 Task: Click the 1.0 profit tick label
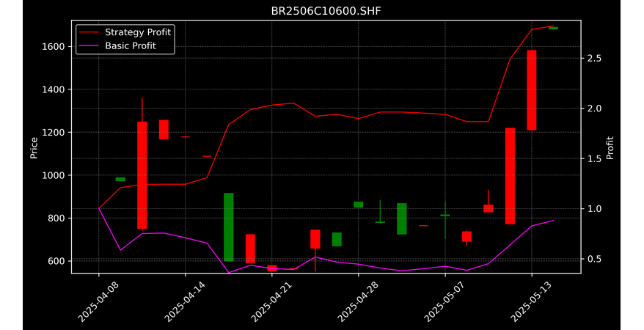pyautogui.click(x=594, y=208)
